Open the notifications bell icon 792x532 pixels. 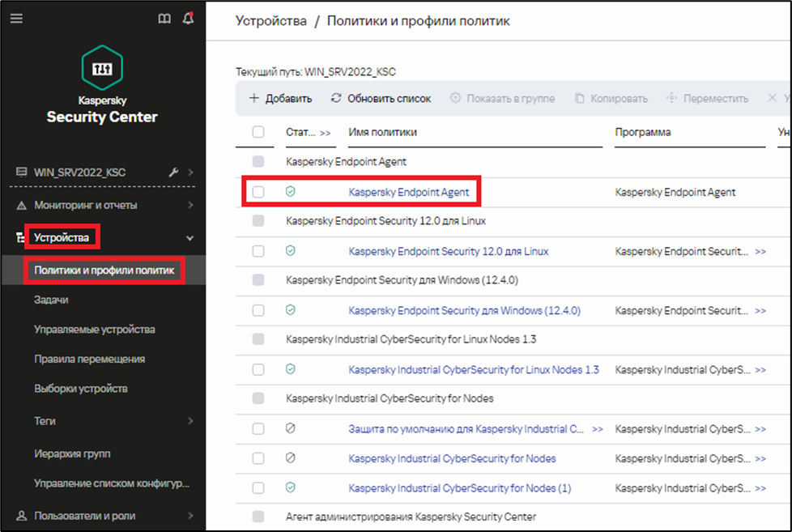[x=189, y=18]
